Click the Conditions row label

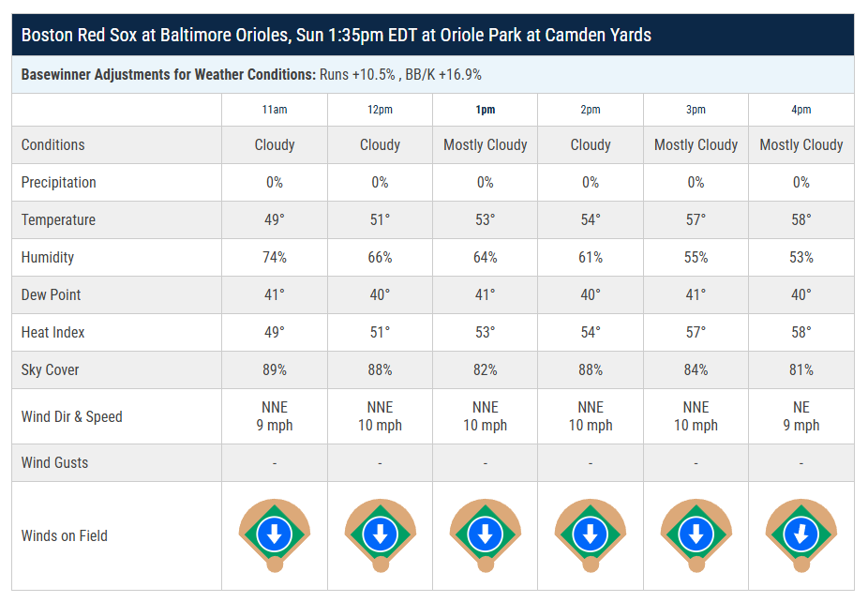[53, 144]
